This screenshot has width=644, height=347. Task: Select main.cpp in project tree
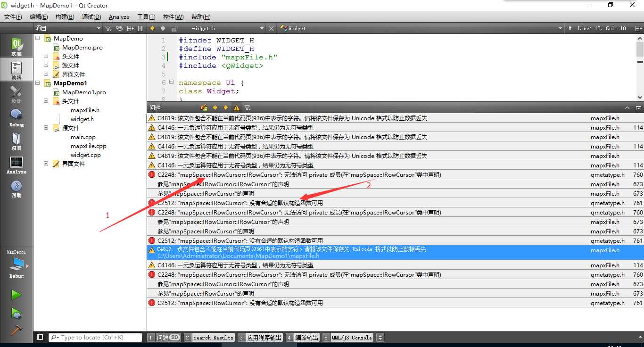(83, 137)
